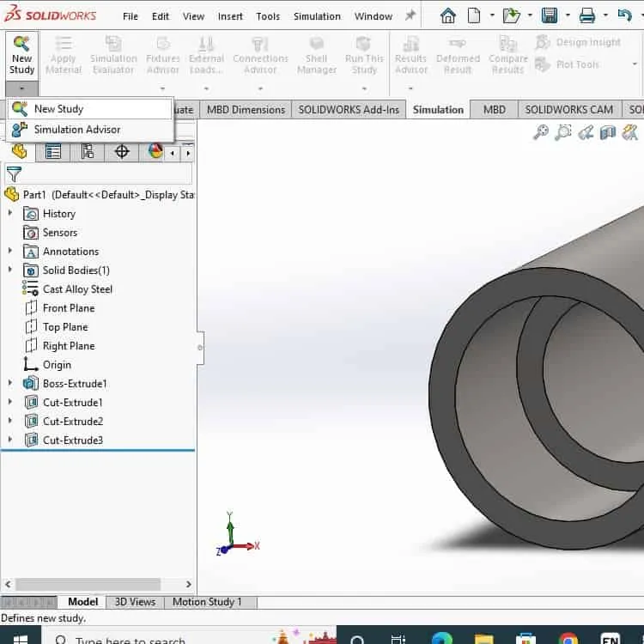Image resolution: width=644 pixels, height=644 pixels.
Task: Click the Undo arrow icon
Action: point(625,16)
